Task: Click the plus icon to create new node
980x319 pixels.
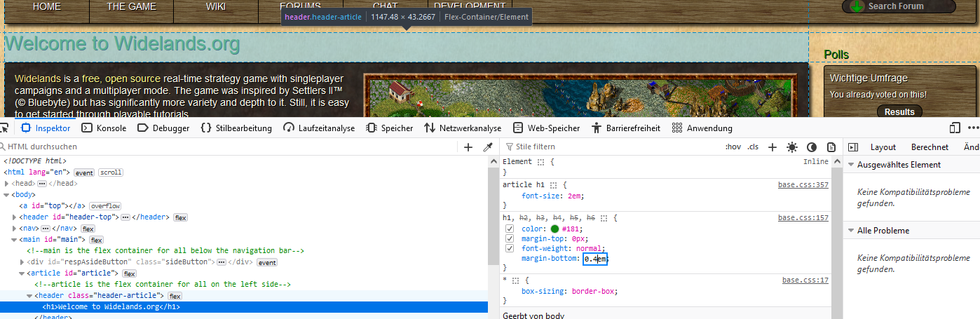Action: pyautogui.click(x=468, y=147)
